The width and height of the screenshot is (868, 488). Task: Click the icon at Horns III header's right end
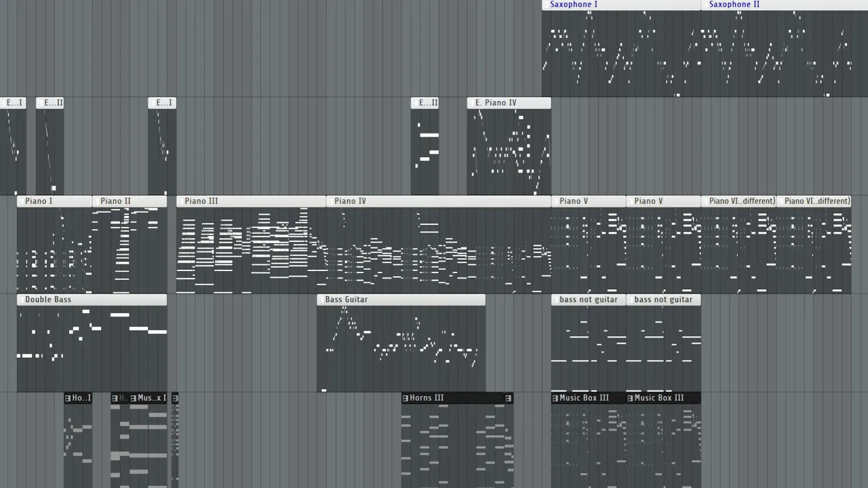tap(508, 398)
